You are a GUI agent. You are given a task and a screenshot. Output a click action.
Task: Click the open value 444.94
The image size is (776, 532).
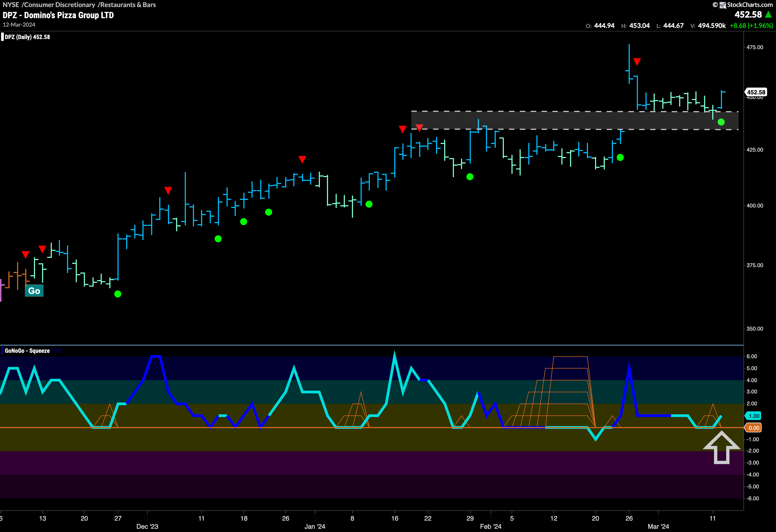(604, 26)
